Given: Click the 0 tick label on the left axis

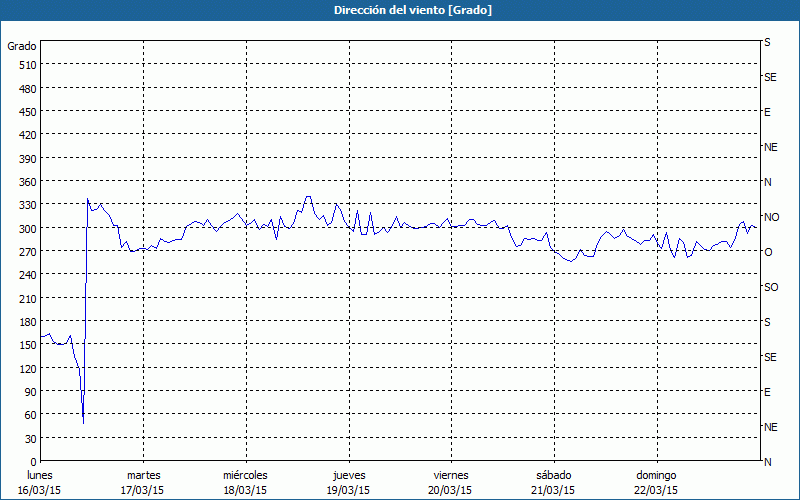Looking at the screenshot, I should click(32, 462).
